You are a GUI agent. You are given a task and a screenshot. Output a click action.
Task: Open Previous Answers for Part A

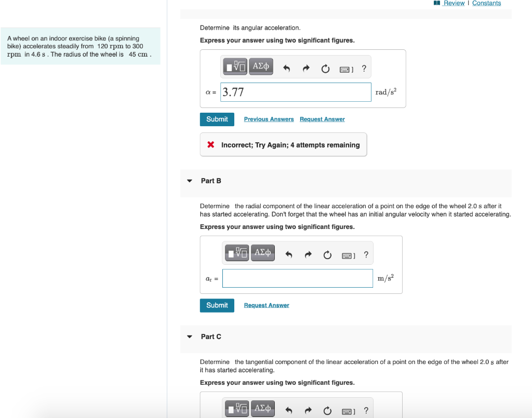click(x=269, y=119)
